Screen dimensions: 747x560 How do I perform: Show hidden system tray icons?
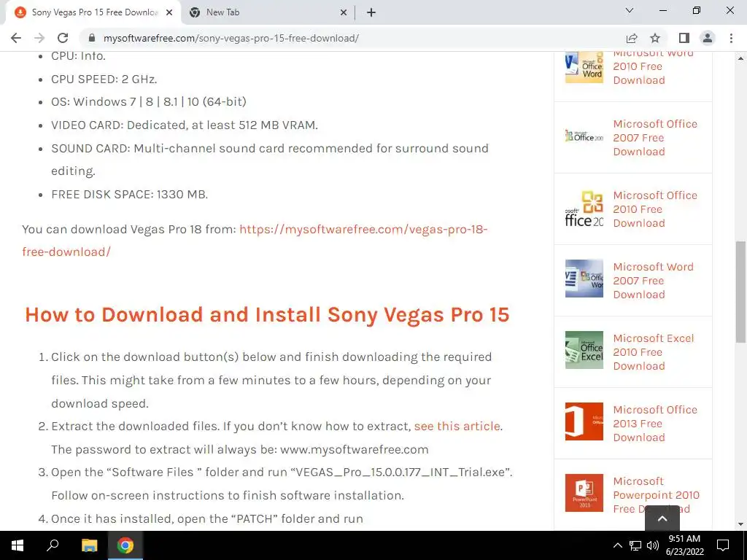coord(617,545)
